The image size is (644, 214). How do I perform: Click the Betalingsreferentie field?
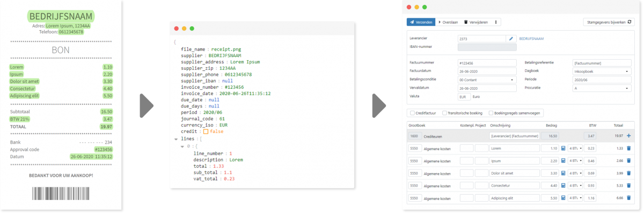(x=602, y=63)
